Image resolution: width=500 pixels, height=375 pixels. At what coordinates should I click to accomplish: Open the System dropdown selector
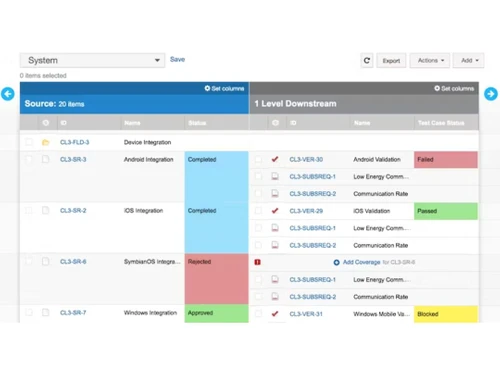[92, 60]
